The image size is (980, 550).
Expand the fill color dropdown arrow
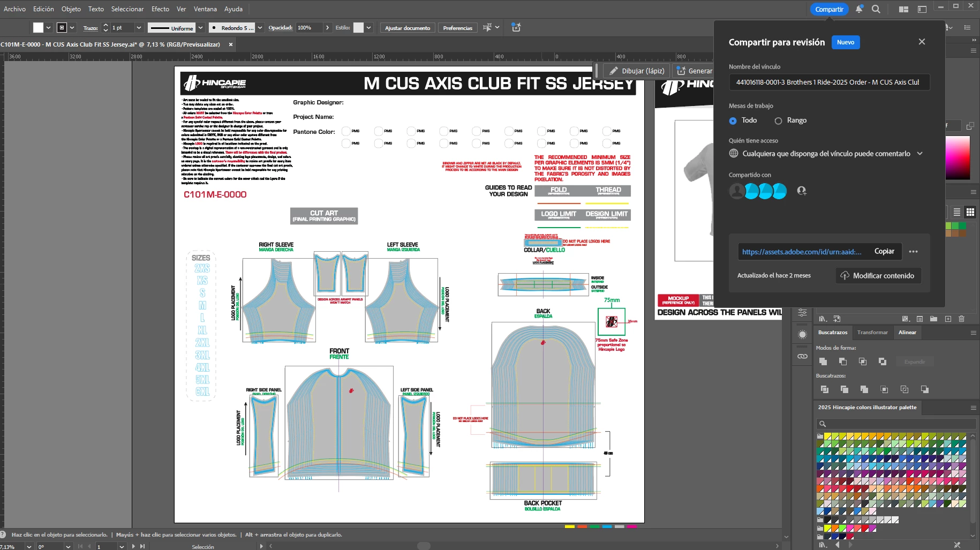tap(48, 28)
